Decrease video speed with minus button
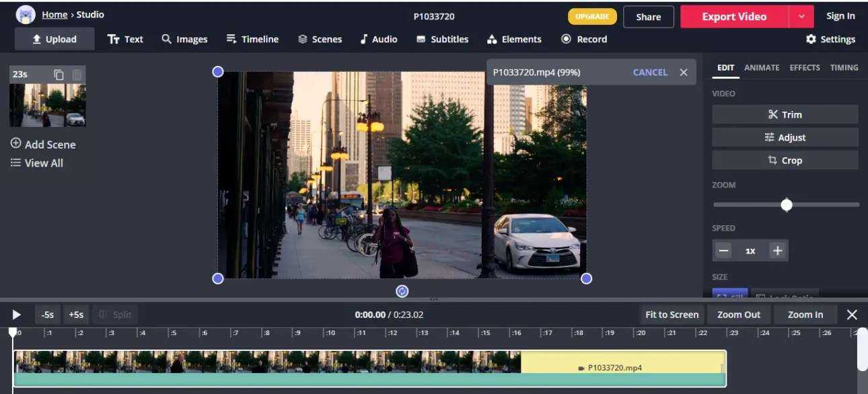The height and width of the screenshot is (394, 868). coord(724,251)
